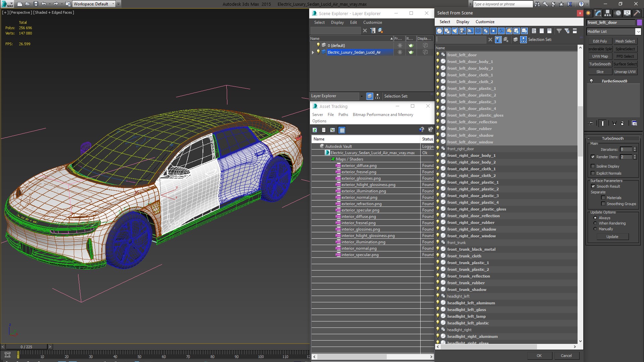Click the Redo arrow icon

pyautogui.click(x=56, y=4)
